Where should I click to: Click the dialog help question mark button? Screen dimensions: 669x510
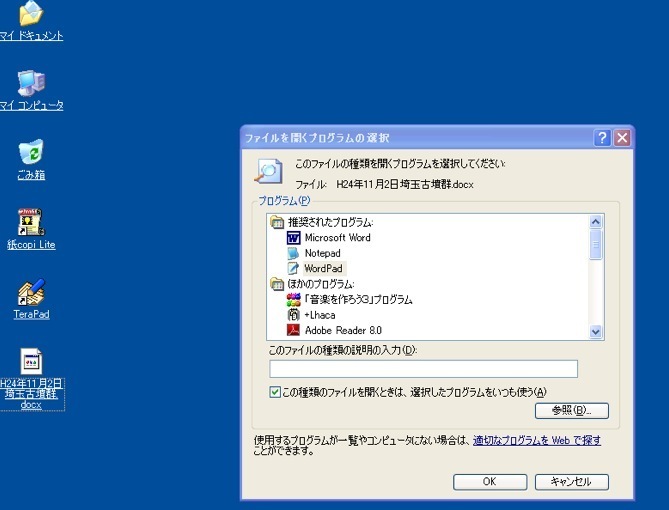point(602,138)
